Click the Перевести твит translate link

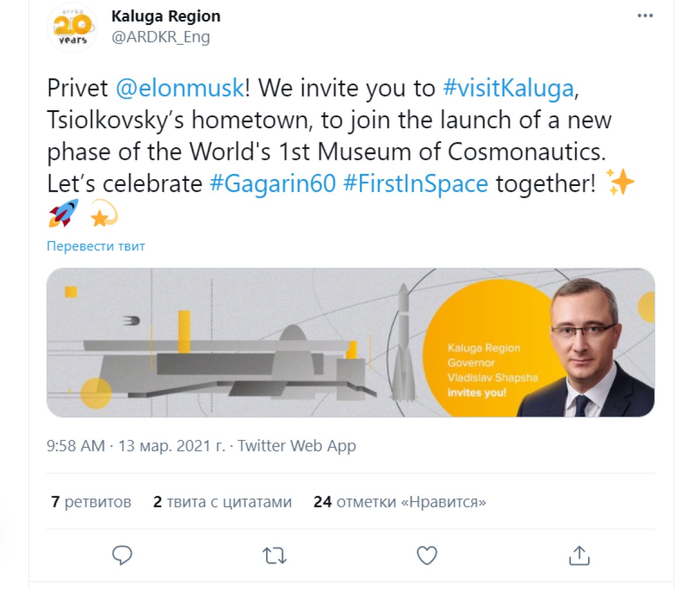tap(96, 246)
